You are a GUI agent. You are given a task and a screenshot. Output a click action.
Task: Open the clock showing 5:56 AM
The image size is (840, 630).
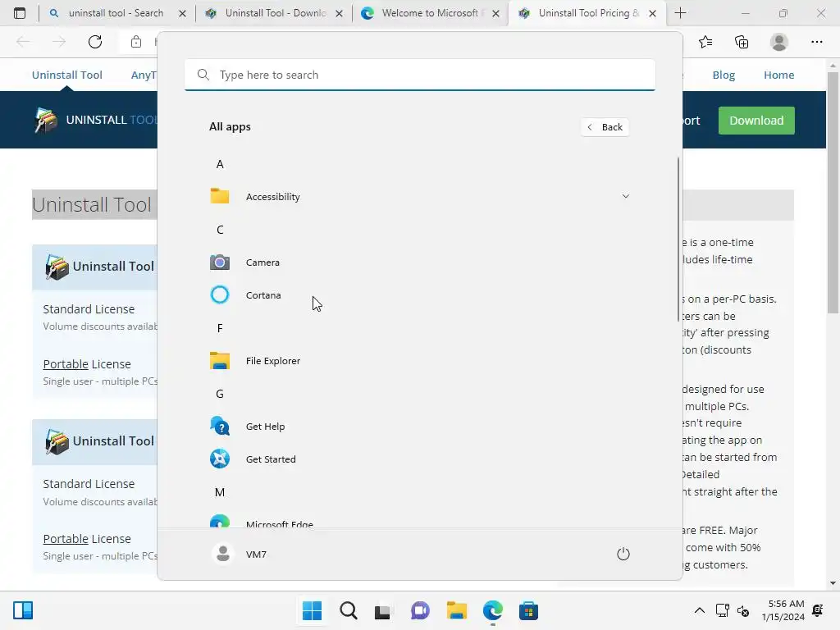(783, 610)
